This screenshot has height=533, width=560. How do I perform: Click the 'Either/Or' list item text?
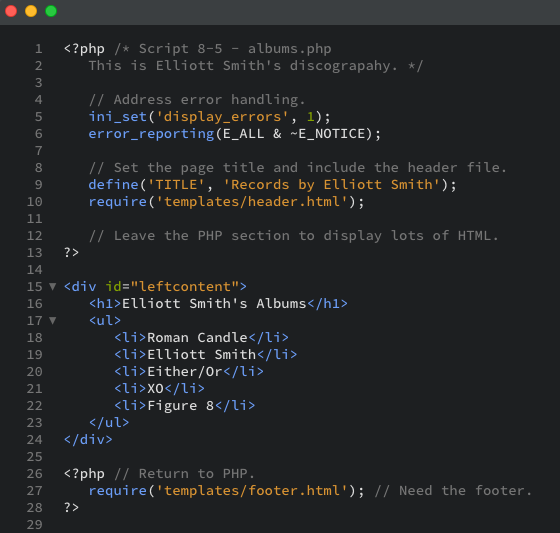pos(185,372)
